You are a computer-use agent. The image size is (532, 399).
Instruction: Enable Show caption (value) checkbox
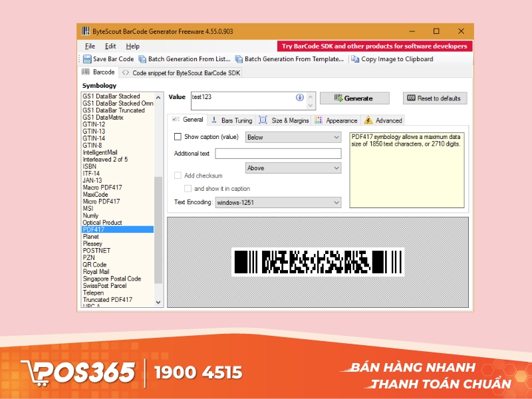click(176, 136)
